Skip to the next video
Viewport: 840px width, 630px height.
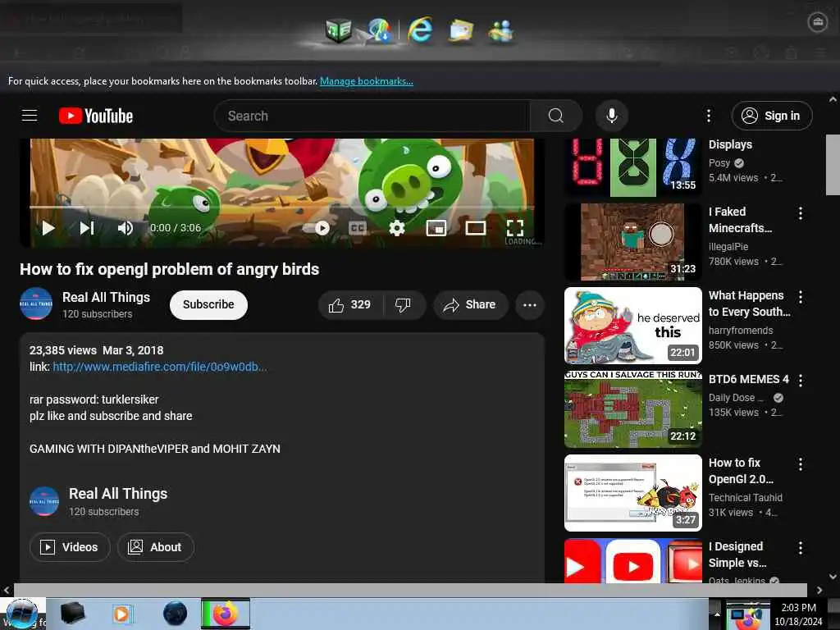click(x=87, y=228)
